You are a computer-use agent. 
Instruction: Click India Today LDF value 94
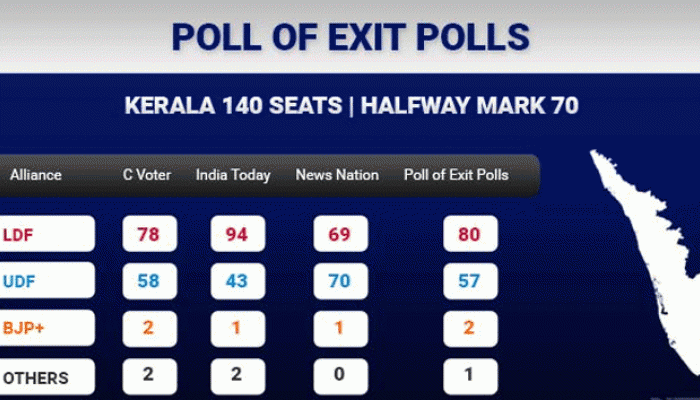click(x=238, y=234)
